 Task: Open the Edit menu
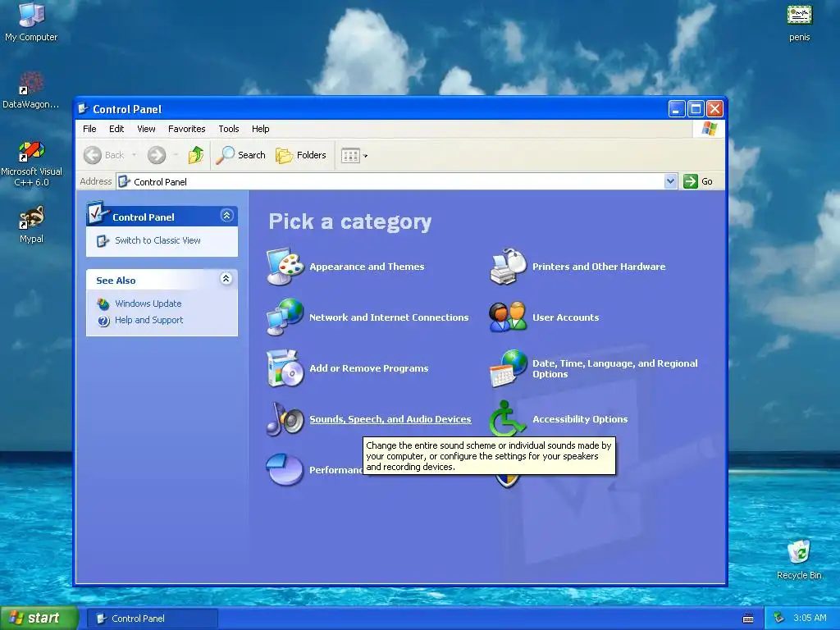point(116,129)
